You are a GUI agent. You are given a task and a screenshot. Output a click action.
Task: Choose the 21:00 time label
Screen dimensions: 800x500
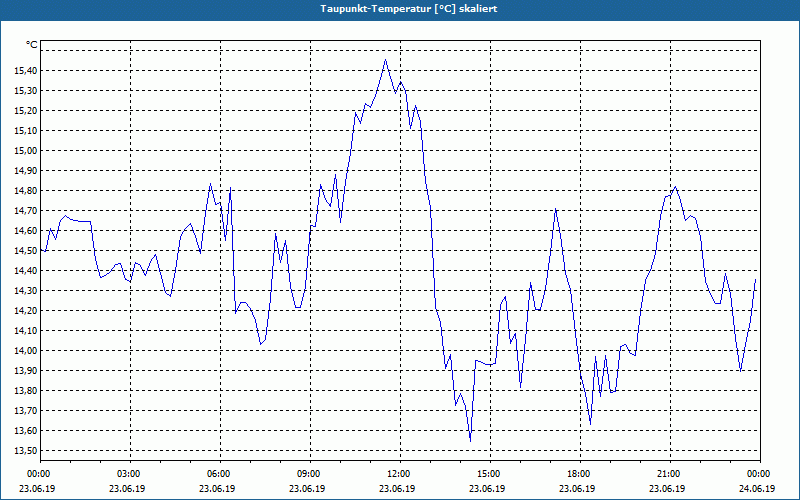[669, 474]
